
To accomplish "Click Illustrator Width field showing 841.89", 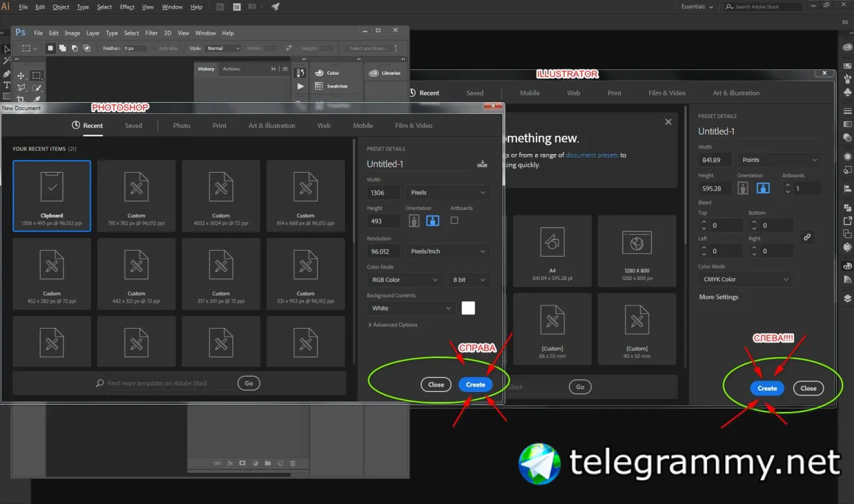I will (x=715, y=160).
